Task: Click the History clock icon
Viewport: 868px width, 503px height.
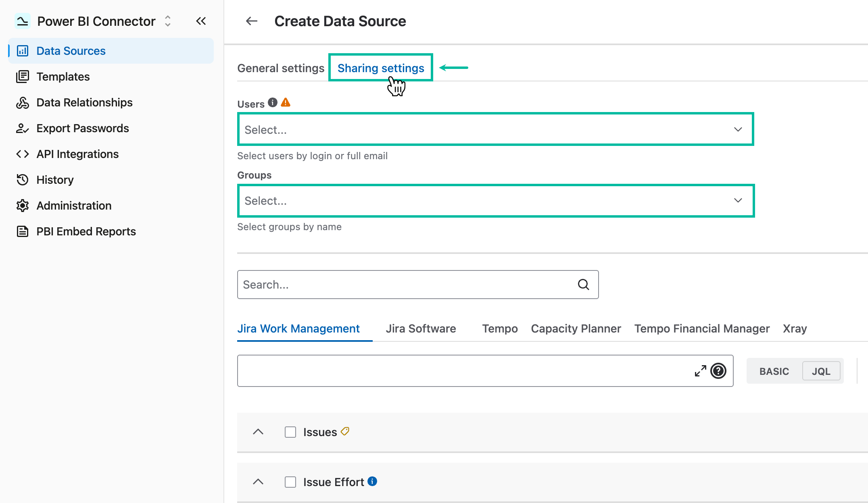Action: [x=23, y=180]
